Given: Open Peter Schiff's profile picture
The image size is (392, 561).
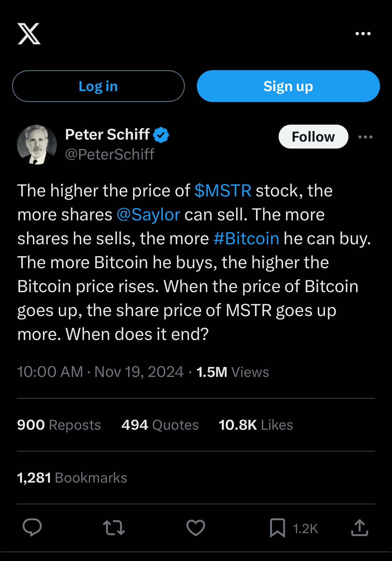Looking at the screenshot, I should (37, 145).
